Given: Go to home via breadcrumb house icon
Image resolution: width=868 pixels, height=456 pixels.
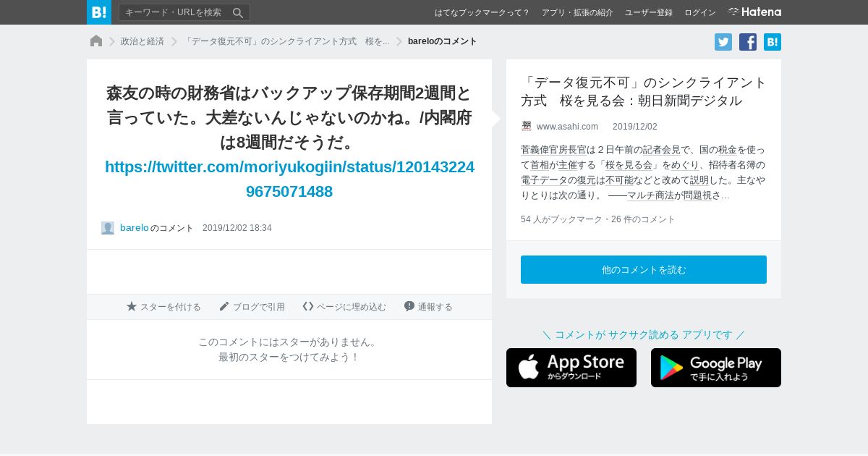Looking at the screenshot, I should click(96, 41).
